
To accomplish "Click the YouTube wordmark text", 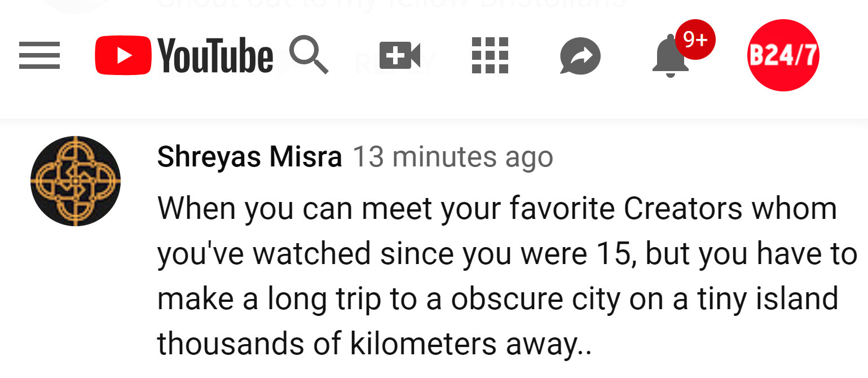I will 215,55.
